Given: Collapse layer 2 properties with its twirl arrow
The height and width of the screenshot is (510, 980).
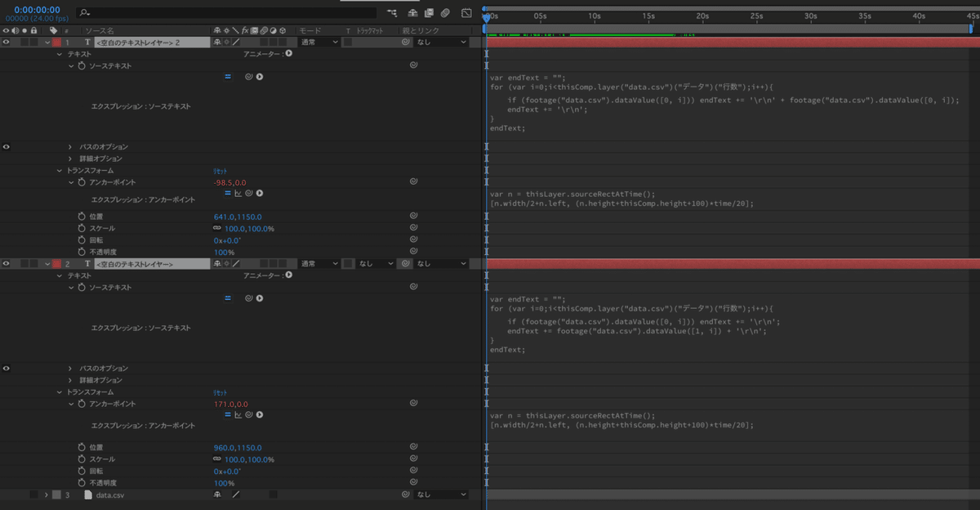Looking at the screenshot, I should point(47,264).
